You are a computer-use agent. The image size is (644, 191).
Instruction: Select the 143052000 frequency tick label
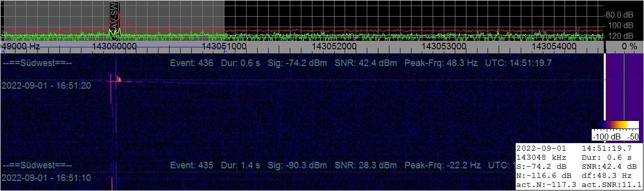[x=334, y=46]
